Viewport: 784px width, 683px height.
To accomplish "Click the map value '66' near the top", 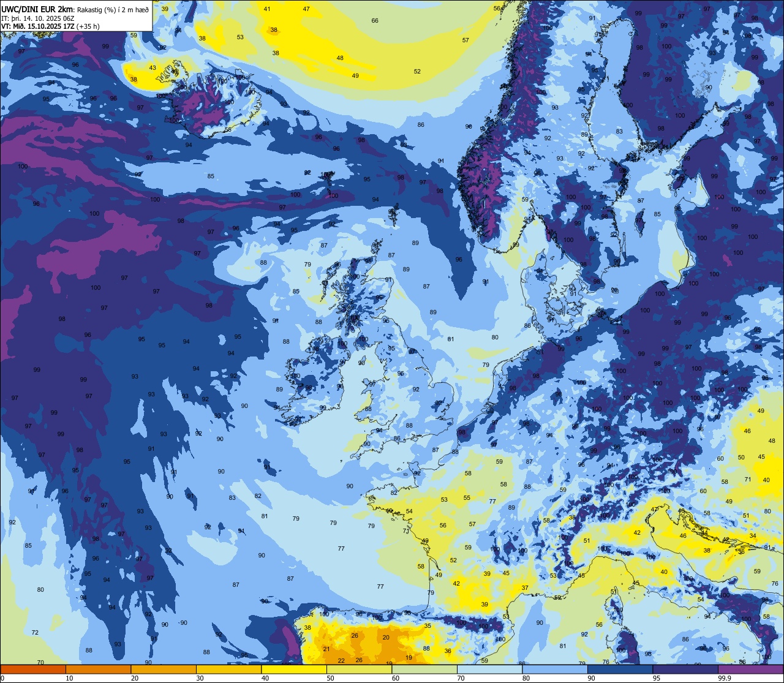I will pos(375,20).
